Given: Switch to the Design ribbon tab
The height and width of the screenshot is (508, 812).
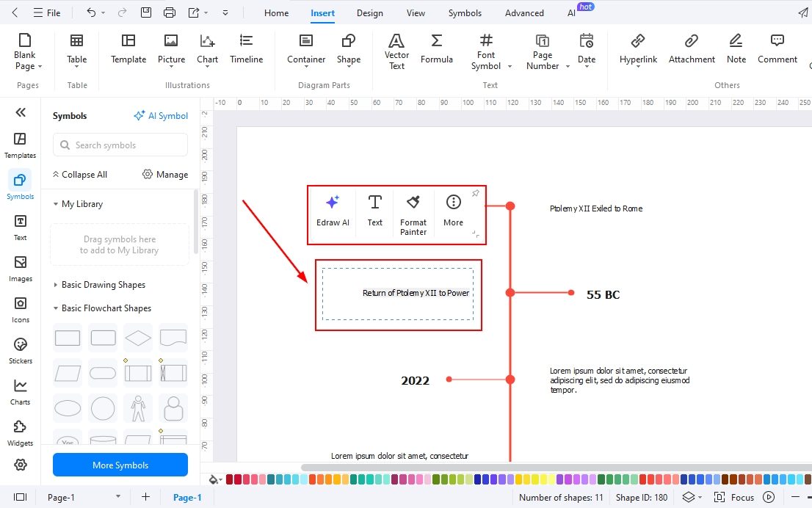Looking at the screenshot, I should point(369,12).
